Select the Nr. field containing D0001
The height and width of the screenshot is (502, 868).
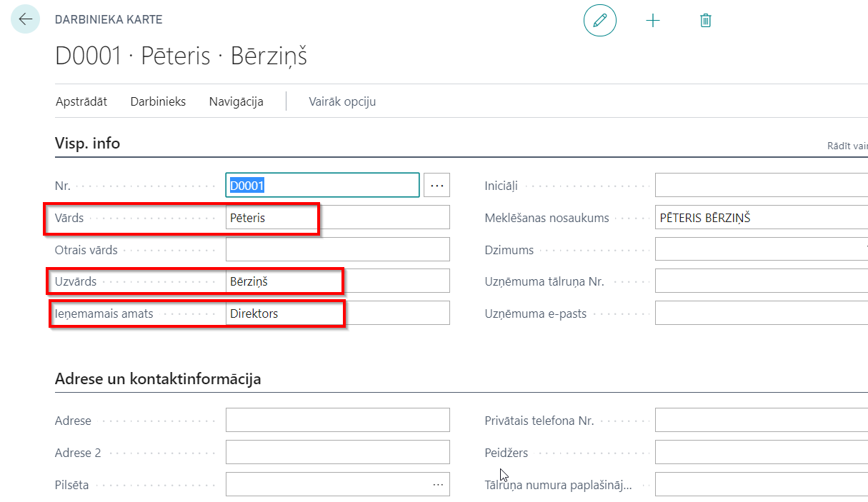point(322,186)
